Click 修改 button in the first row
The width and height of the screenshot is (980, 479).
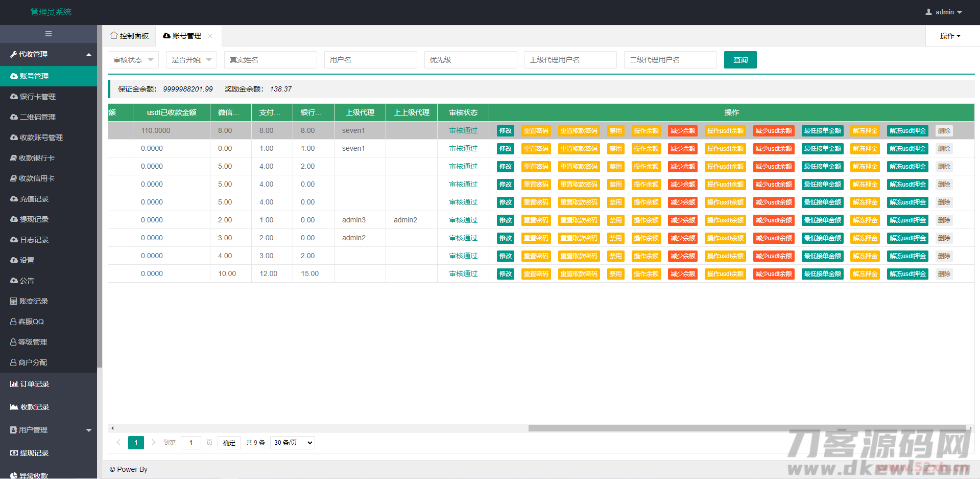505,131
